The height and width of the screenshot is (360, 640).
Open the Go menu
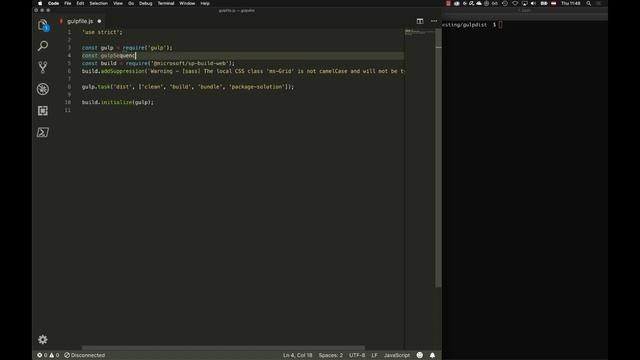(x=131, y=3)
